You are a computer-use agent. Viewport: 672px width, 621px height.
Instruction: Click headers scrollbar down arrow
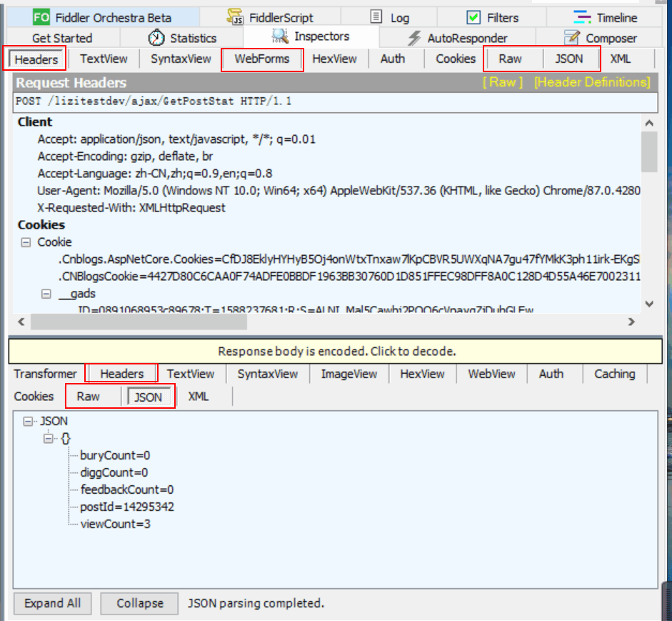tap(649, 304)
